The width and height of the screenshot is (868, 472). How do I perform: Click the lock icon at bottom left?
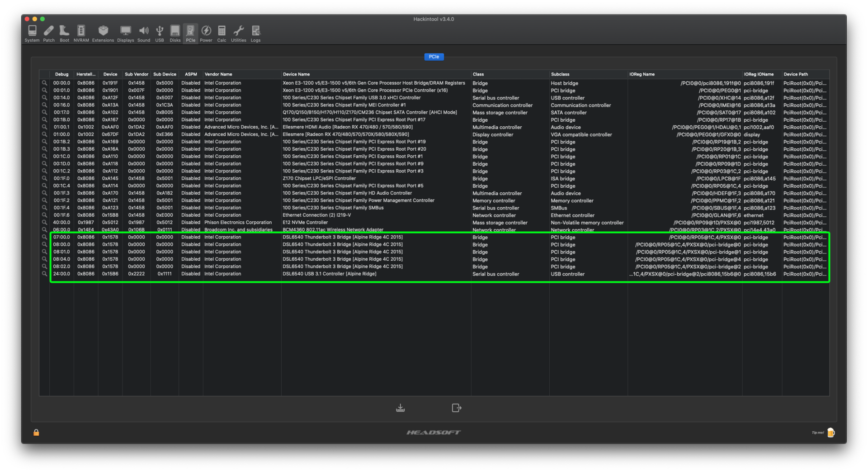pos(36,433)
